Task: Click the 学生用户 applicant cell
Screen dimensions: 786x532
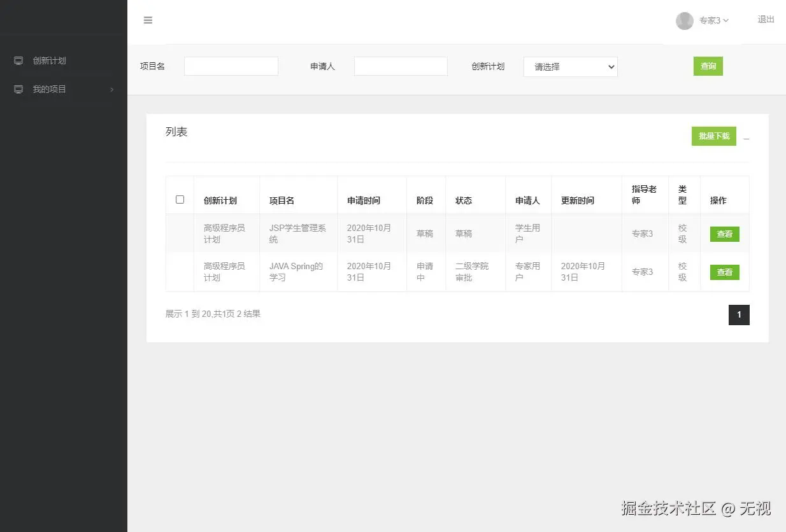Action: pos(527,234)
